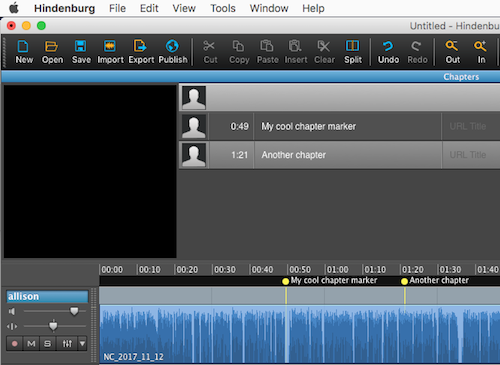Click the yellow 'Another chapter' timeline marker

point(404,281)
